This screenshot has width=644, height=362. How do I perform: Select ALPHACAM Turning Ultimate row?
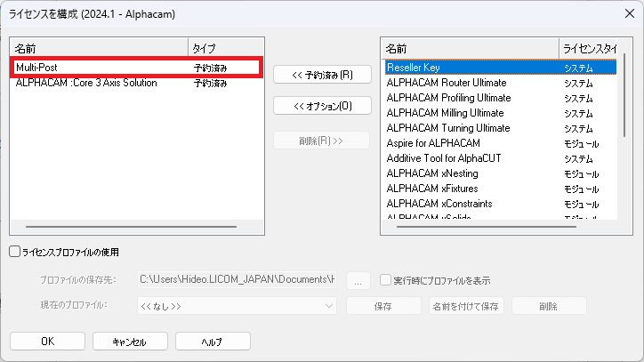(501, 128)
